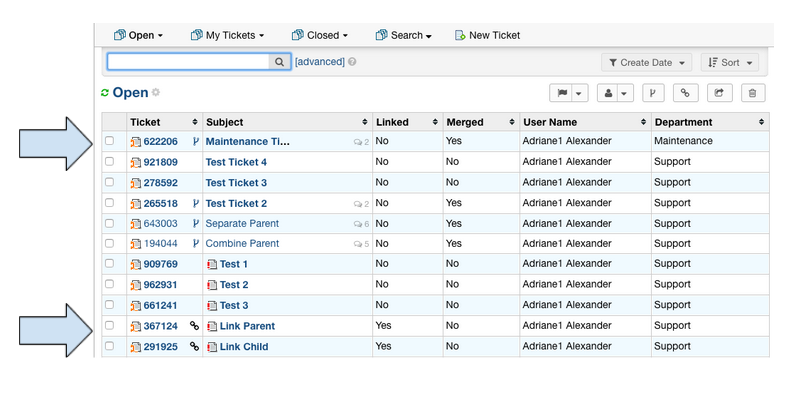Screen dimensions: 803x393
Task: Click the red icon beside Link Child
Action: (212, 347)
